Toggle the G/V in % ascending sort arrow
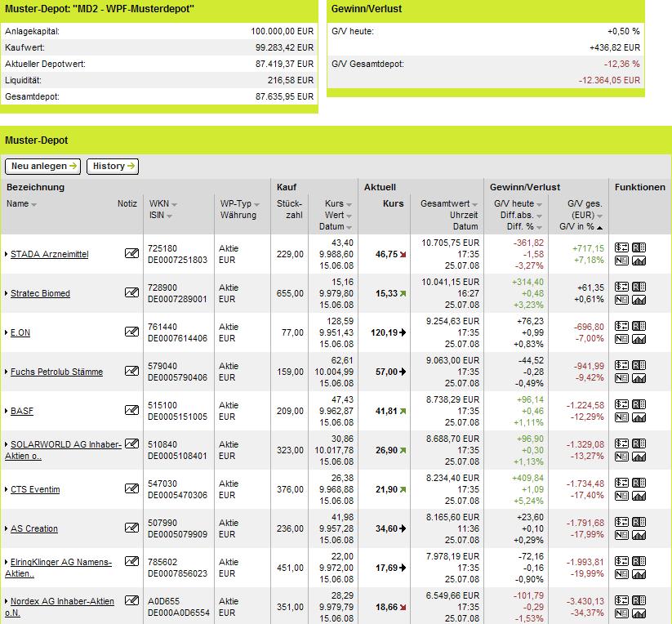The image size is (672, 624). 599,228
